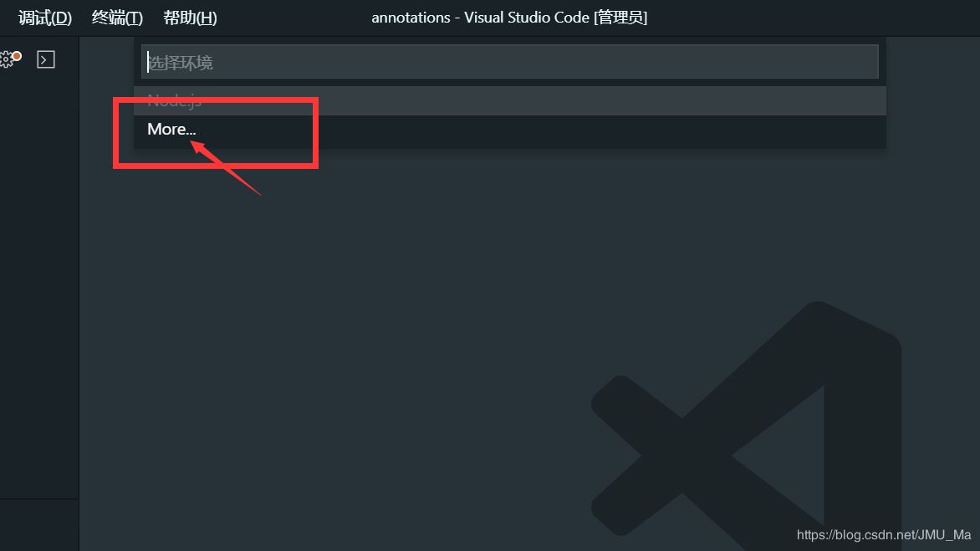Click the empty debug sidebar panel
Viewport: 980px width, 551px height.
38,281
